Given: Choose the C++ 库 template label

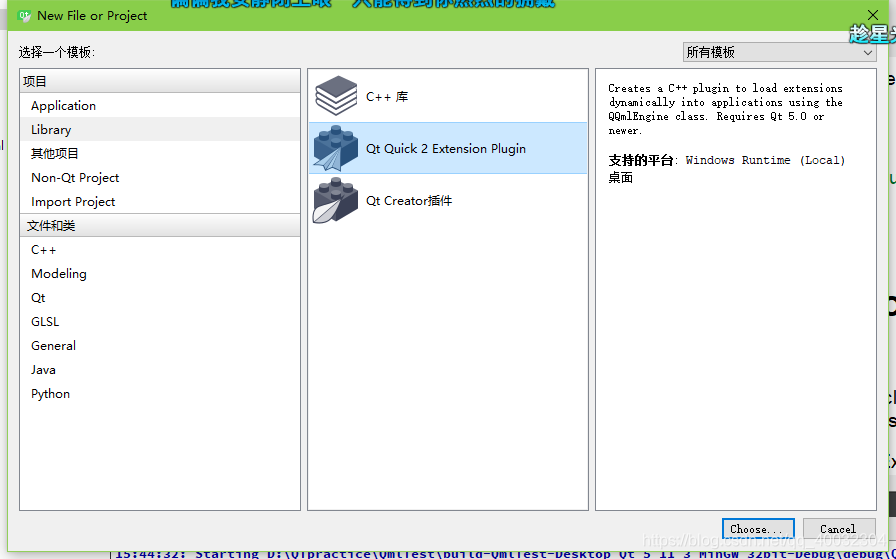Looking at the screenshot, I should coord(387,97).
